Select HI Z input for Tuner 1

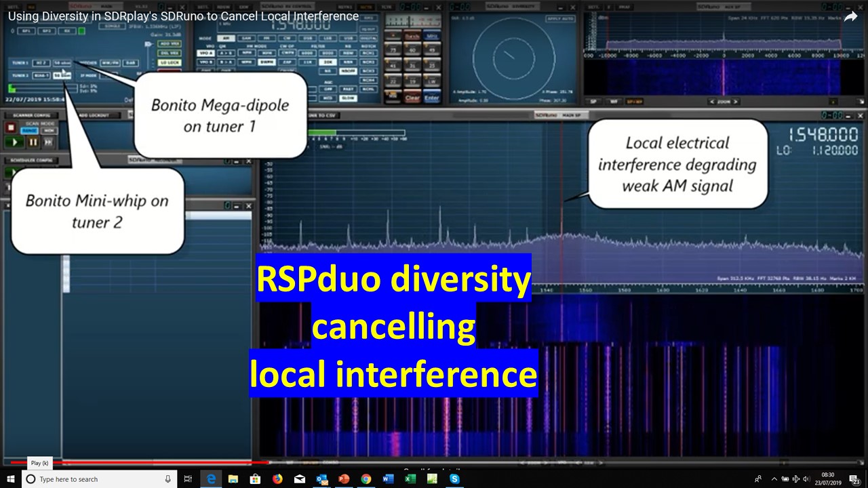(x=41, y=63)
